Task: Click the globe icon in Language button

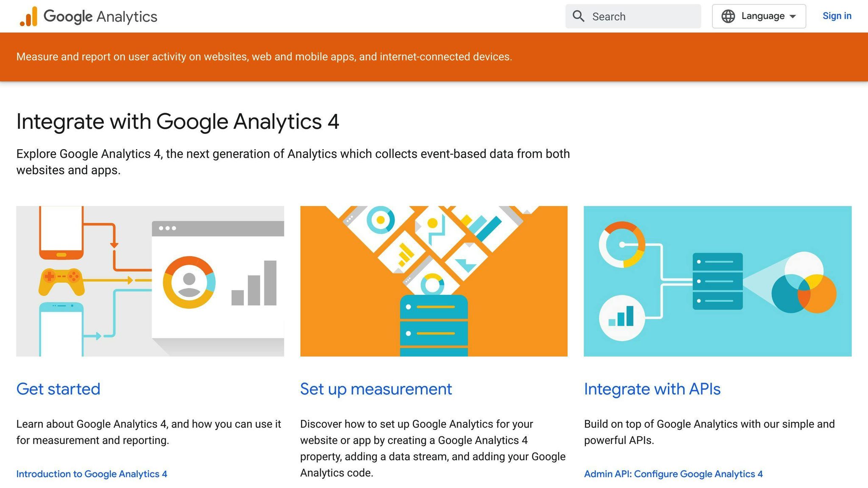Action: click(728, 16)
